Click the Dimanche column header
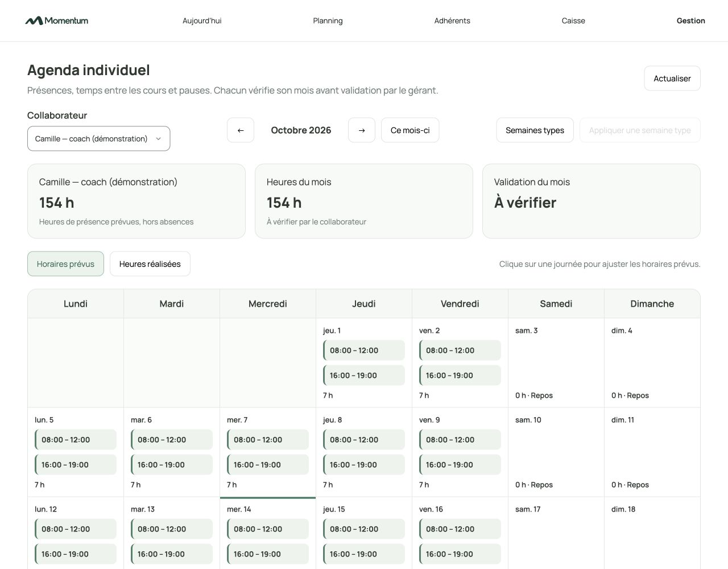This screenshot has width=728, height=569. coord(652,304)
